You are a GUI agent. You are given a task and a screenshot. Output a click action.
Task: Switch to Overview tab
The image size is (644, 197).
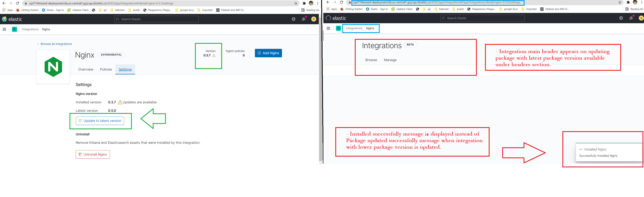tap(85, 69)
